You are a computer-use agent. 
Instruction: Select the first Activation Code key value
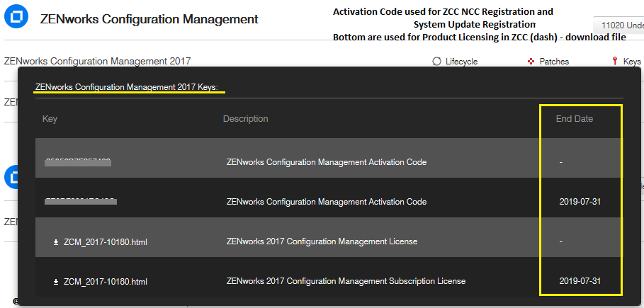pos(79,162)
